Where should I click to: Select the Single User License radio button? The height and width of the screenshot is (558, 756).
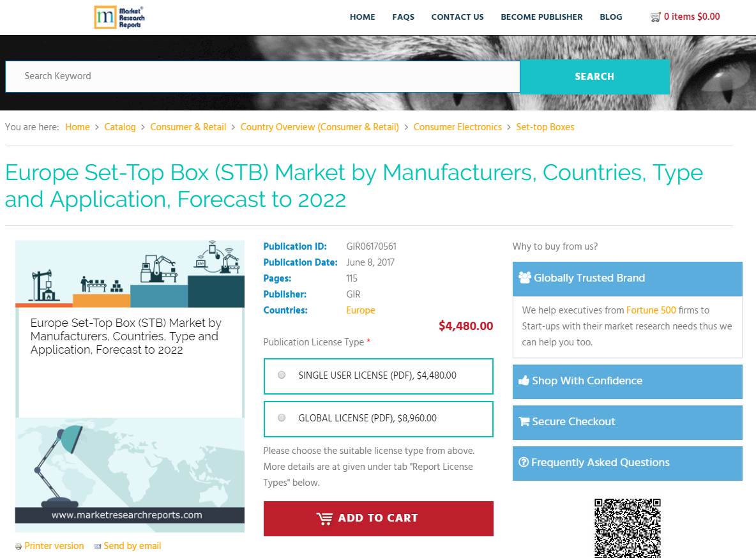coord(282,375)
